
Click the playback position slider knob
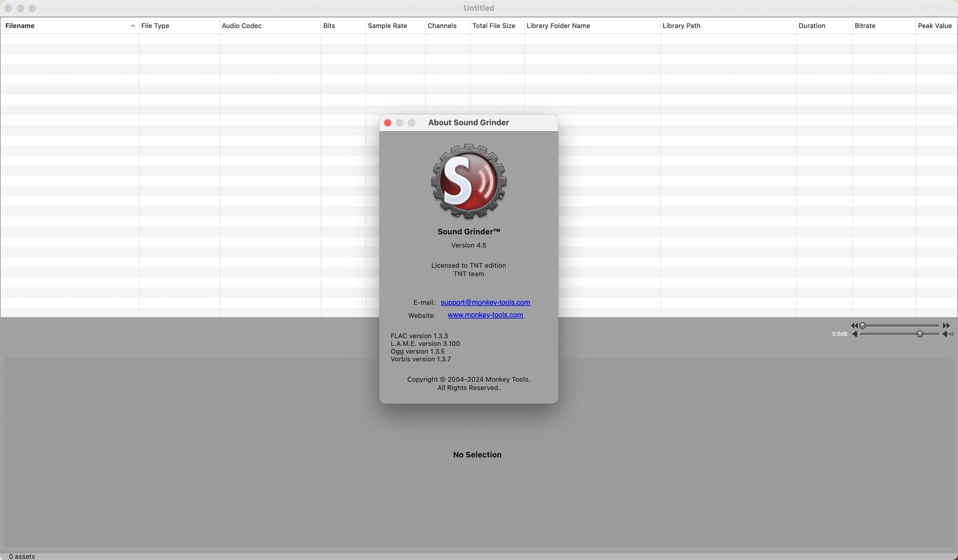tap(862, 326)
